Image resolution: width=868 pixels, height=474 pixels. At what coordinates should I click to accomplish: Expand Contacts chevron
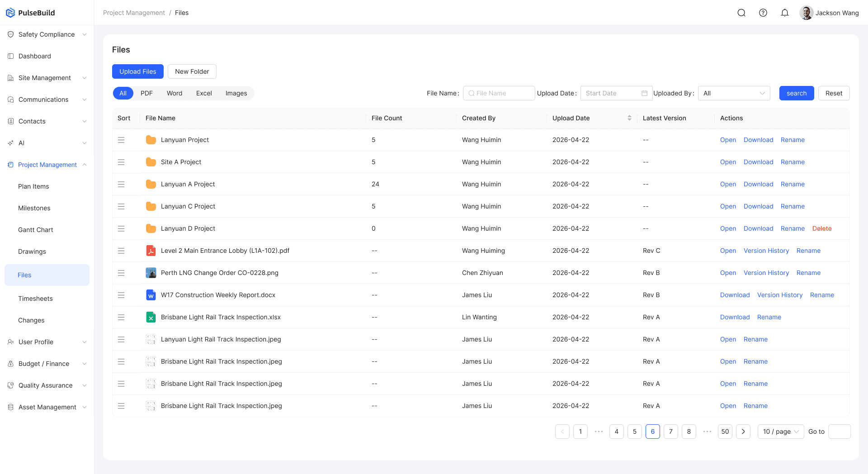[85, 121]
